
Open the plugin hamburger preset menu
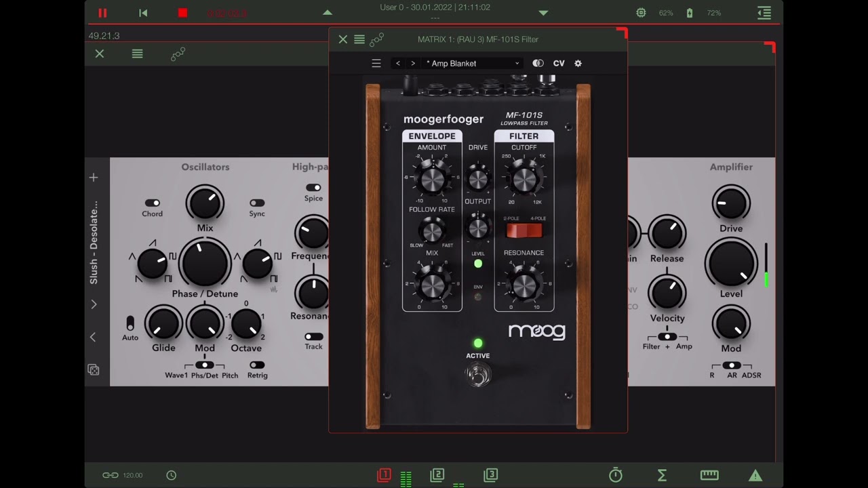pos(376,63)
